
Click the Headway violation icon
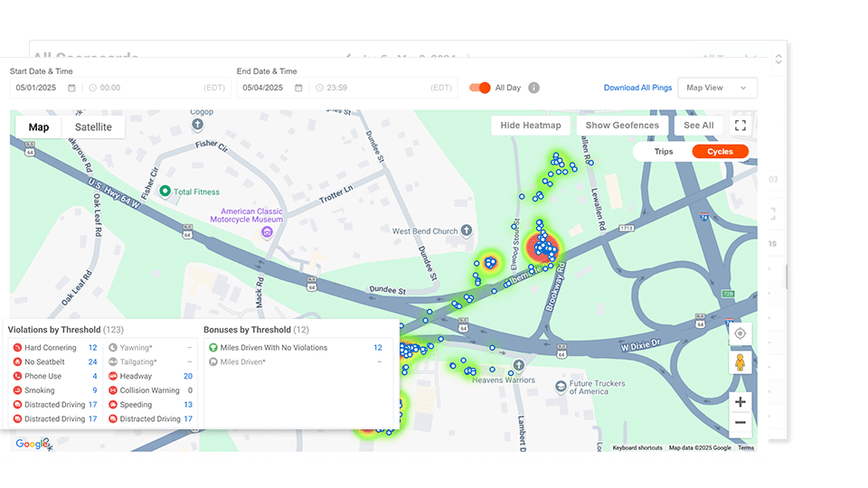coord(113,376)
